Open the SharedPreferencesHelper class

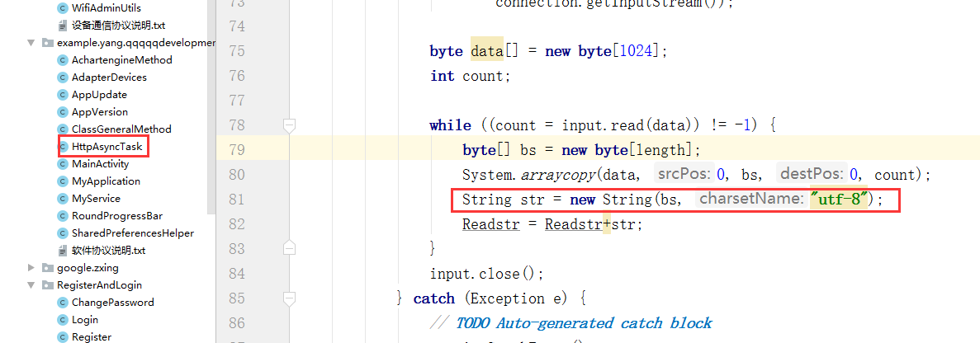tap(132, 233)
